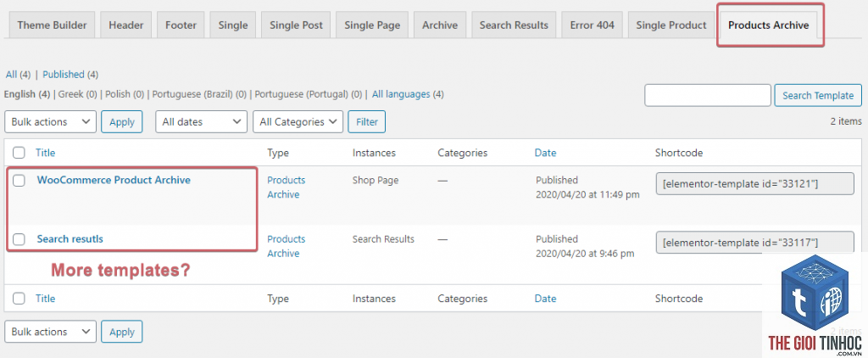
Task: Click the Polish (0) language filter
Action: (125, 94)
